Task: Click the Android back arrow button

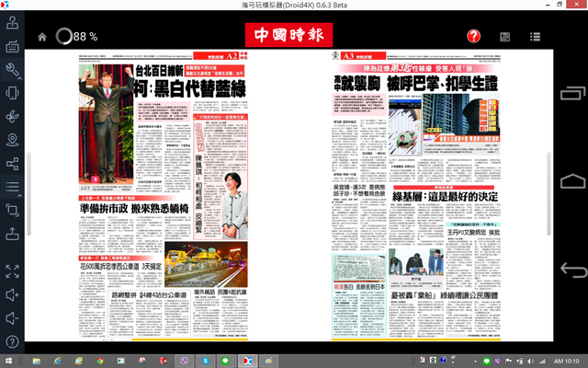Action: [x=573, y=270]
